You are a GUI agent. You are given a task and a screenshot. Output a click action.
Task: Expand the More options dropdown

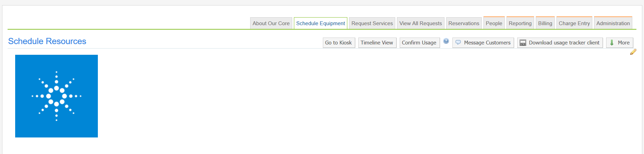coord(620,43)
